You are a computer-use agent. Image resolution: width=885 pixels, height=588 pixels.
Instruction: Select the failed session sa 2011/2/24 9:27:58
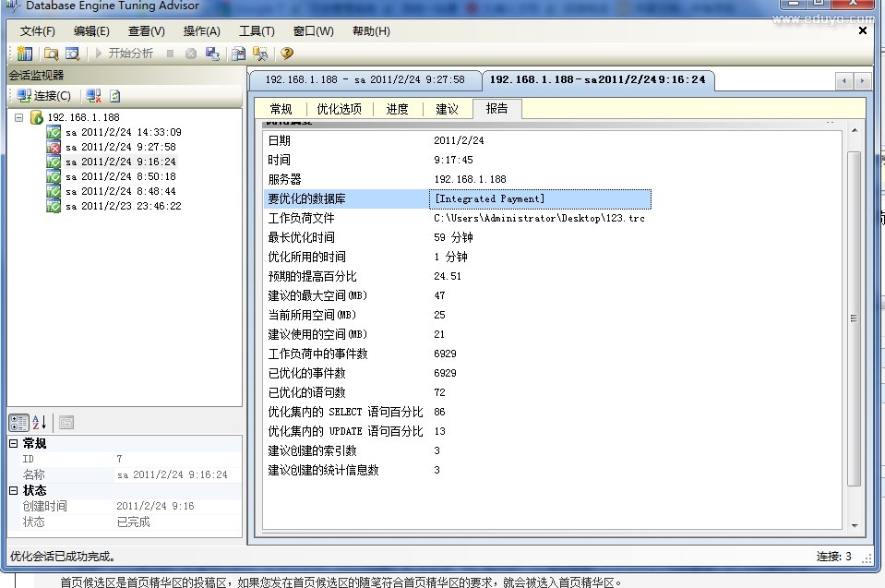[119, 147]
